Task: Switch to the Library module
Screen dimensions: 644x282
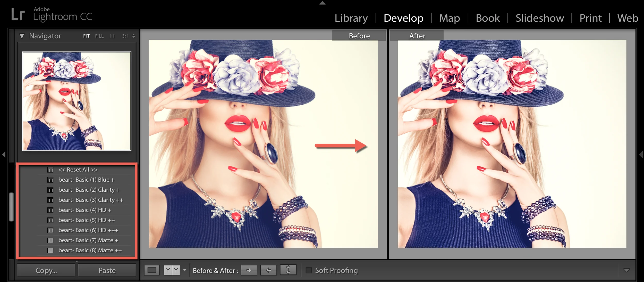Action: [x=351, y=18]
